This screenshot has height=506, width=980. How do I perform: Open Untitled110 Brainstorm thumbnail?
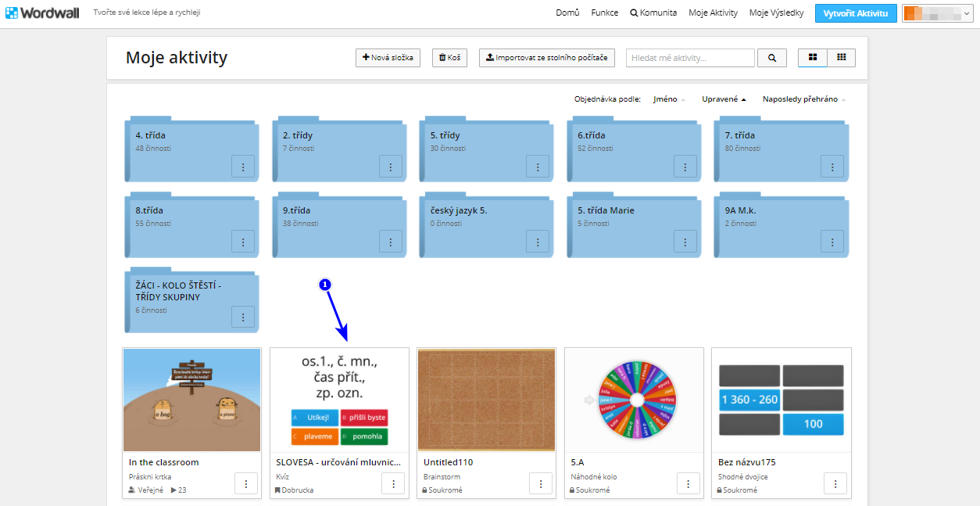pos(487,400)
